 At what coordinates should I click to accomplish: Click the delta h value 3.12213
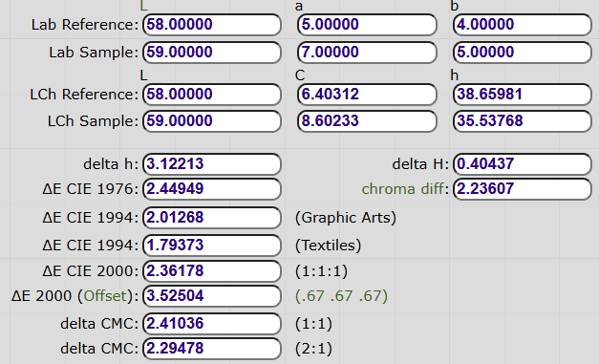[212, 164]
